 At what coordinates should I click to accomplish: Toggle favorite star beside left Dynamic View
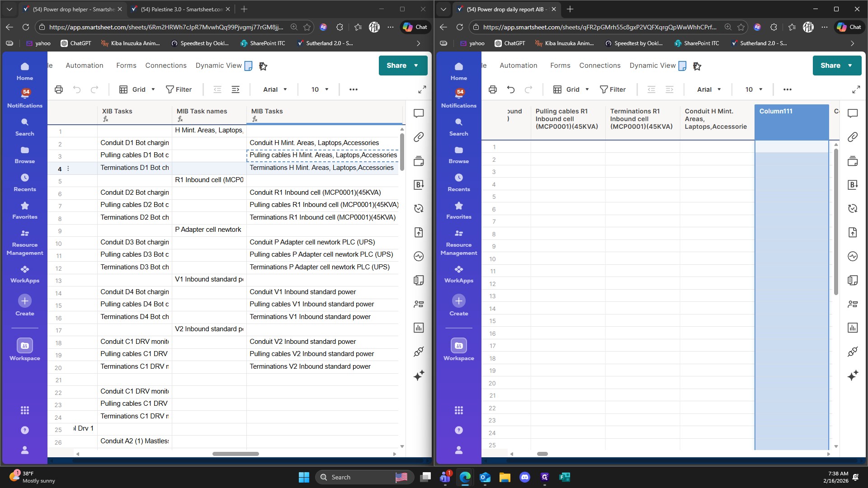point(263,66)
